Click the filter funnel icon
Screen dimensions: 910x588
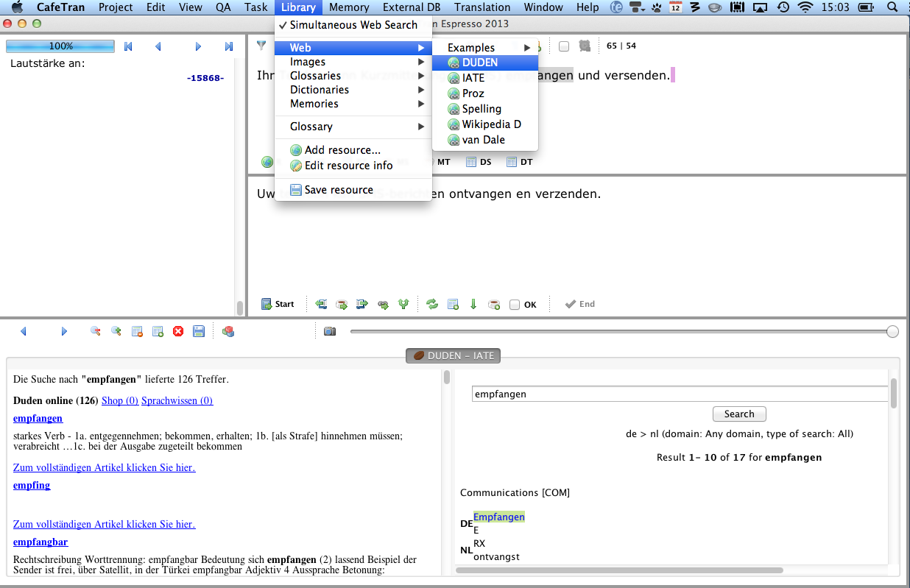click(261, 46)
